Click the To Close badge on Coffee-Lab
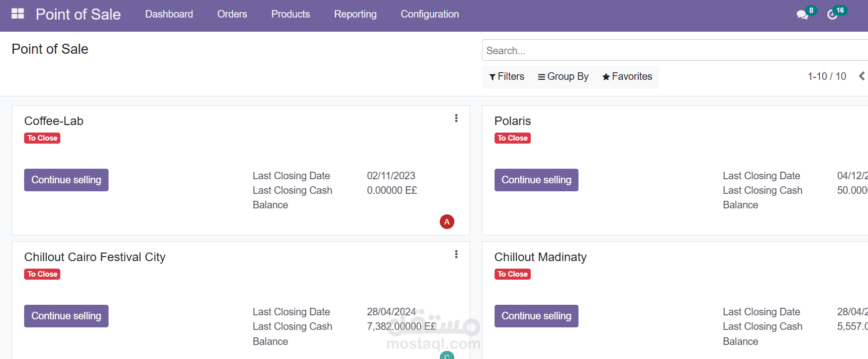 [42, 138]
